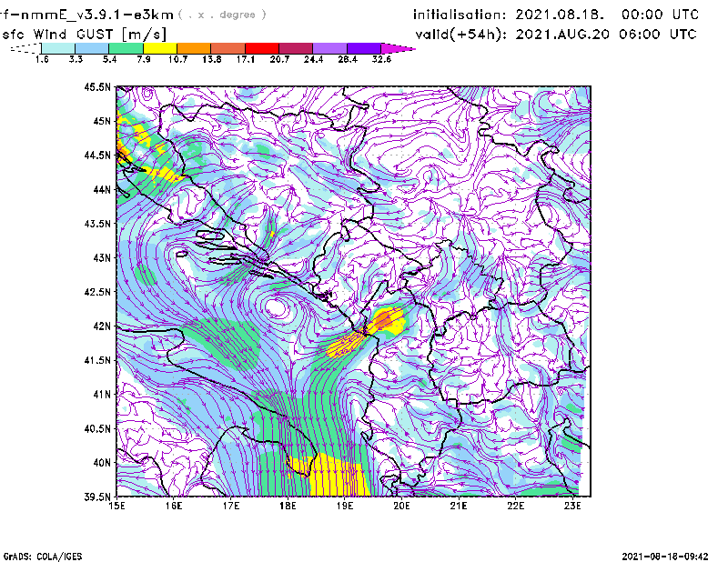Click the '16E' longitude label

pos(174,506)
